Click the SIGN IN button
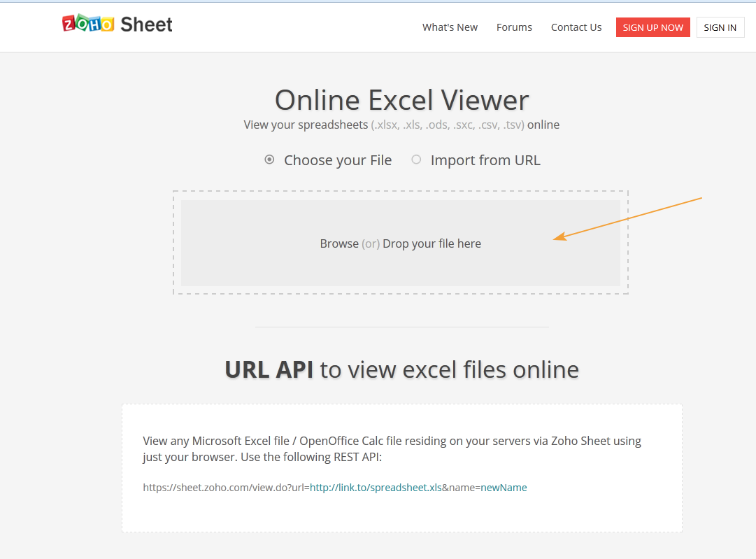 [720, 27]
